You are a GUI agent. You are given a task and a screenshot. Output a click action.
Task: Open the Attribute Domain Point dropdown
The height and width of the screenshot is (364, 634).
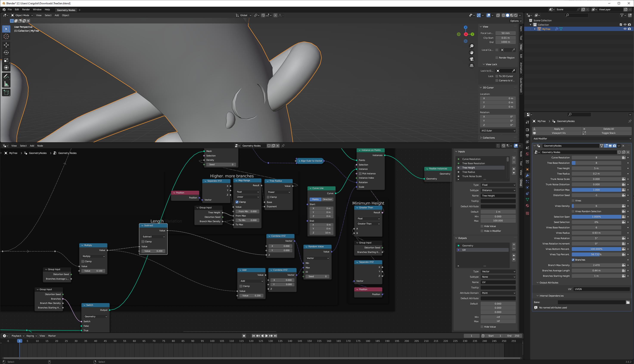point(498,293)
